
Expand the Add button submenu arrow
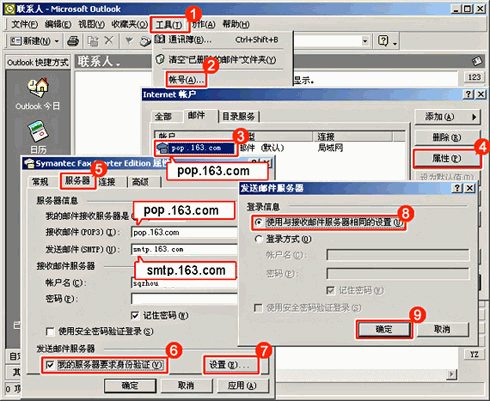click(474, 117)
